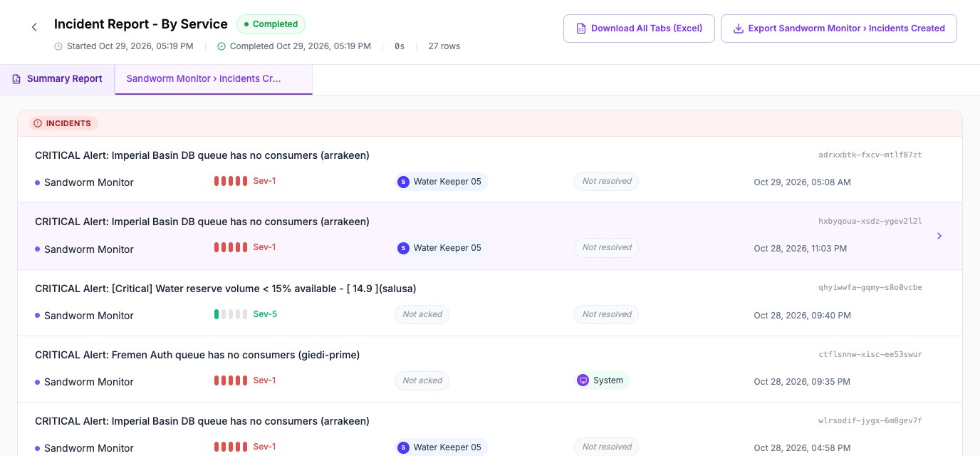Open the 05:08 AM Imperial Basin DB incident title
Image resolution: width=980 pixels, height=456 pixels.
tap(202, 155)
